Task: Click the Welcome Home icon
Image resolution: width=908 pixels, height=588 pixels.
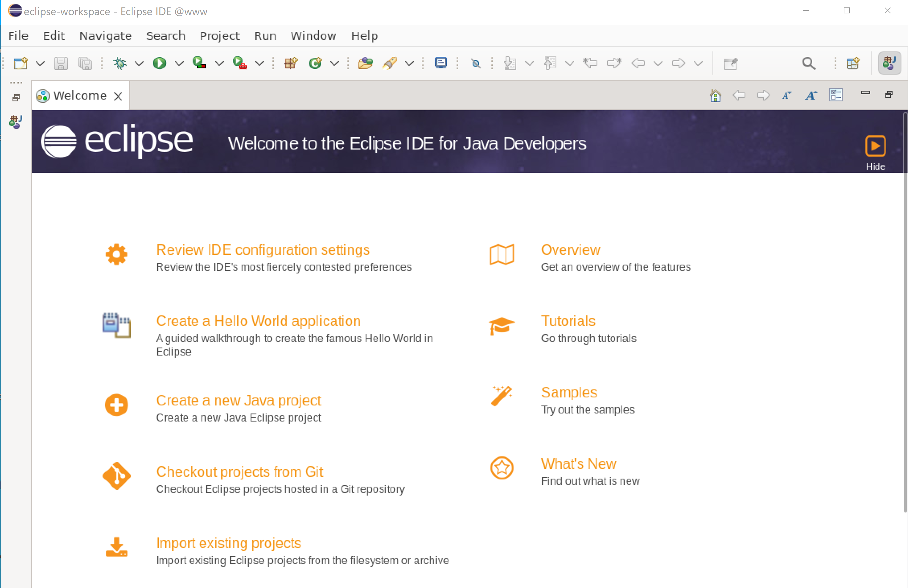Action: [715, 95]
